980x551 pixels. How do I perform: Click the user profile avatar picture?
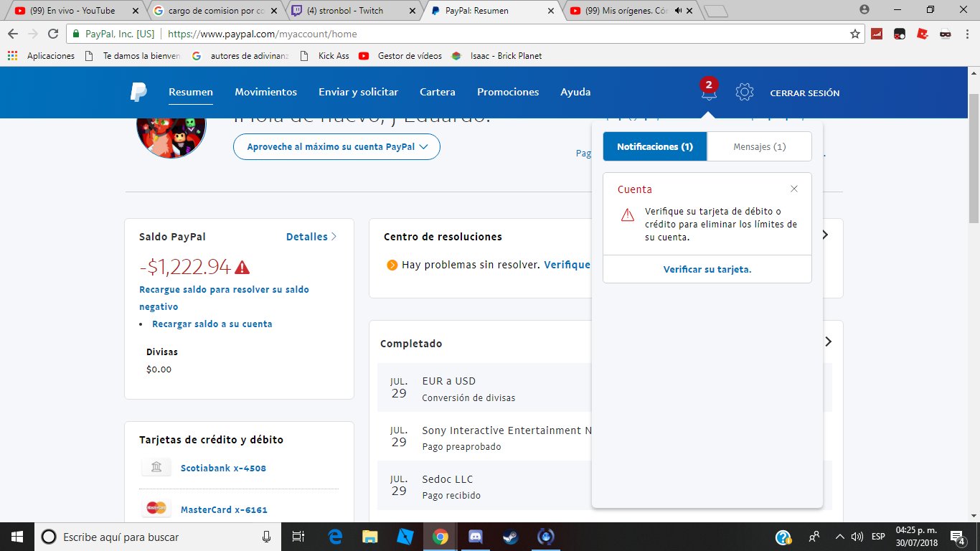point(171,135)
